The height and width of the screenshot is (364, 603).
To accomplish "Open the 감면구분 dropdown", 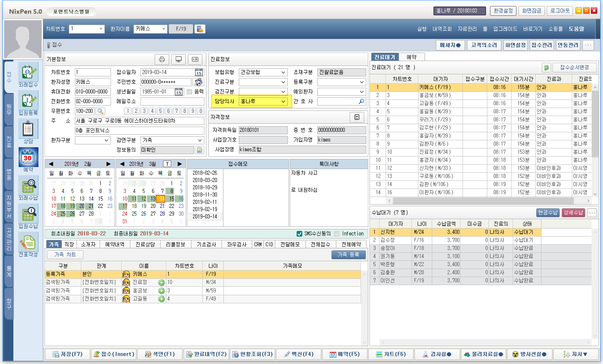I will pos(200,140).
